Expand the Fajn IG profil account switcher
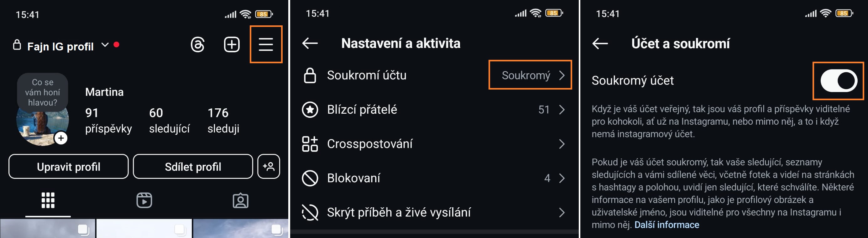The height and width of the screenshot is (238, 868). [105, 45]
